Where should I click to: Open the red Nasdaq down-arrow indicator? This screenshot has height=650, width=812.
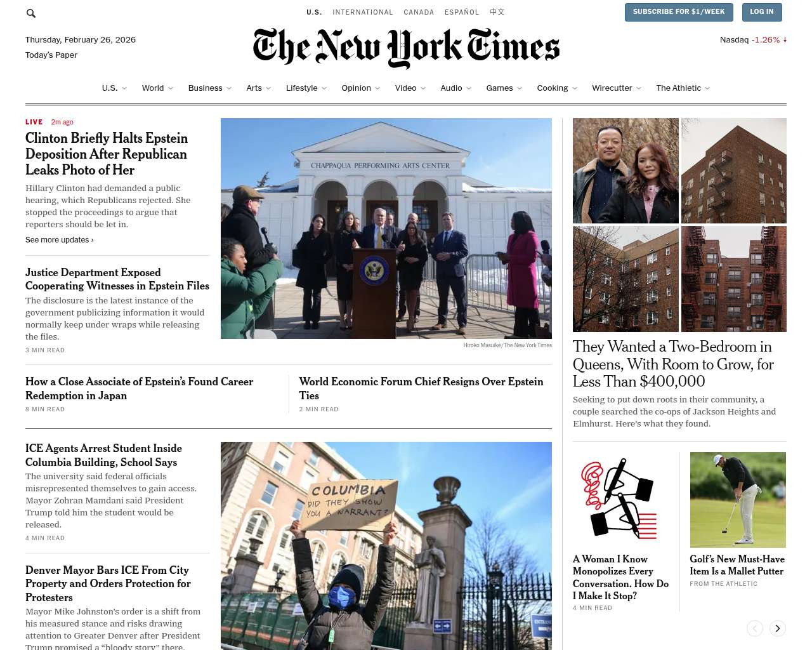coord(785,39)
